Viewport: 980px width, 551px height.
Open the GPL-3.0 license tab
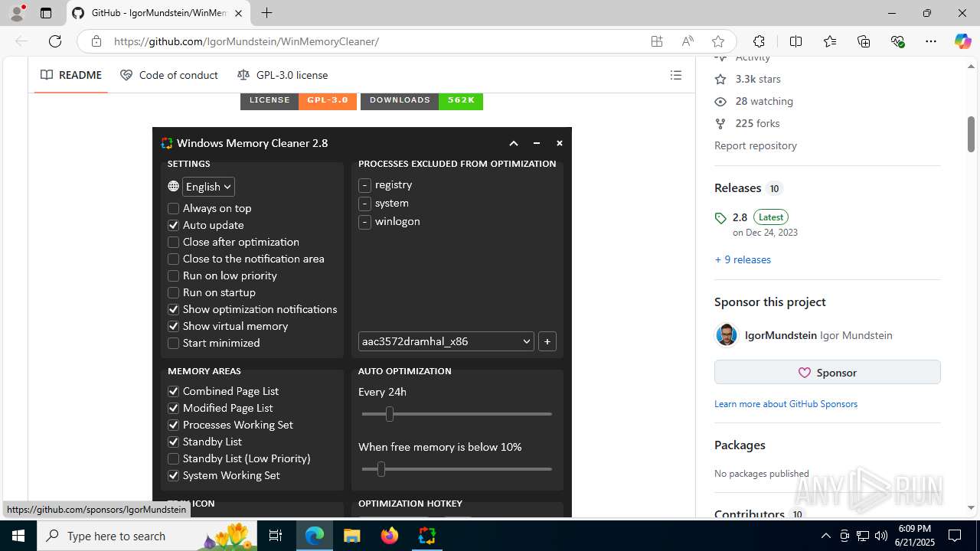[283, 75]
